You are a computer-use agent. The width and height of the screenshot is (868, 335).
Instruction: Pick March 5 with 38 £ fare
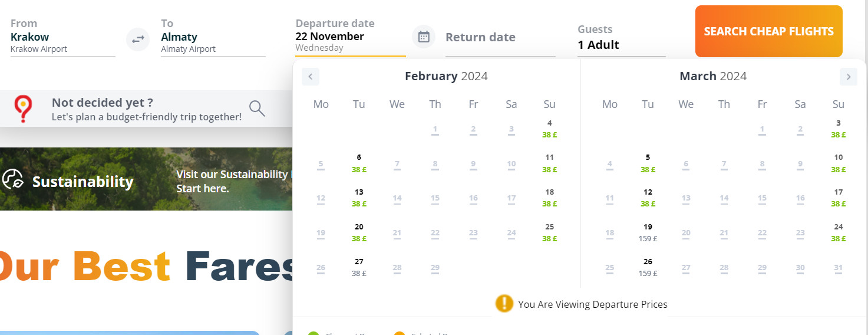(648, 163)
